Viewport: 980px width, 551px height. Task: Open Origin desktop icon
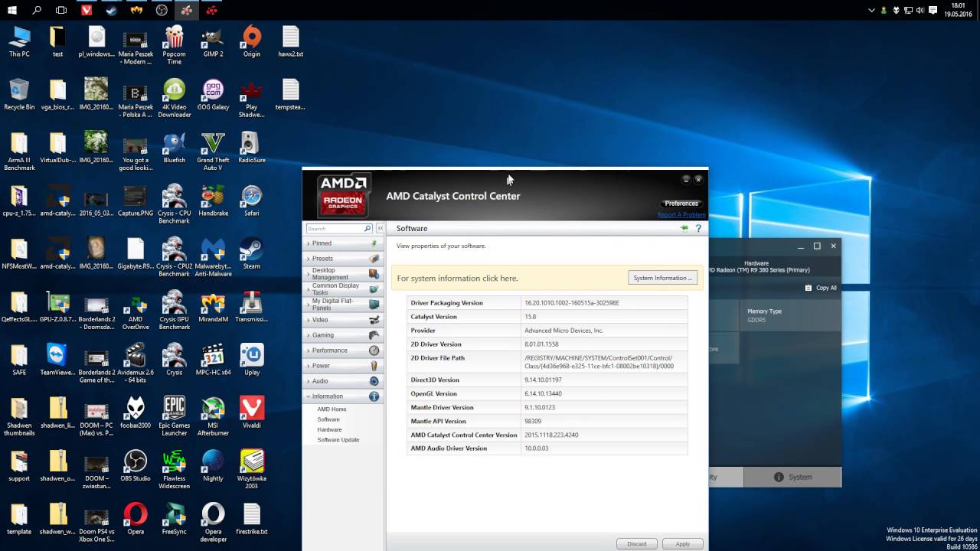pyautogui.click(x=251, y=41)
